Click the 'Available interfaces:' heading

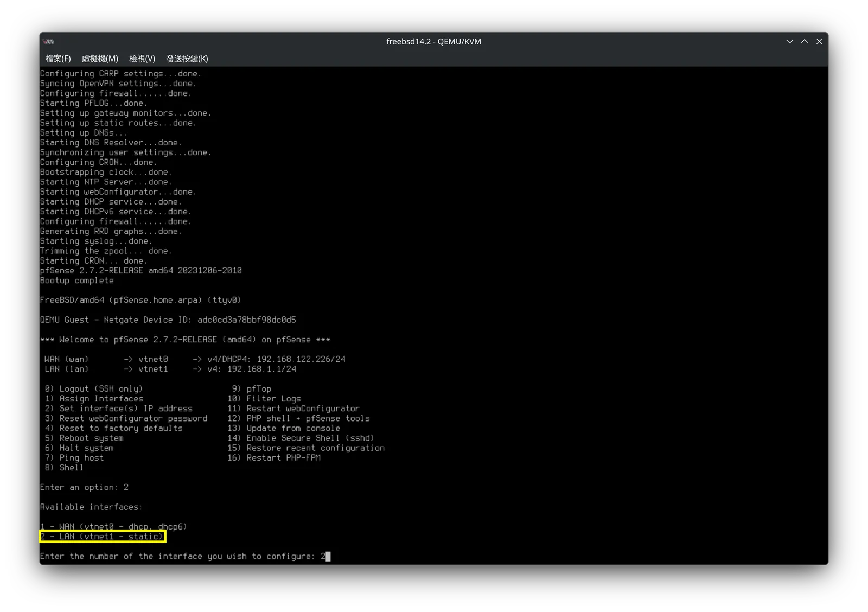point(91,507)
